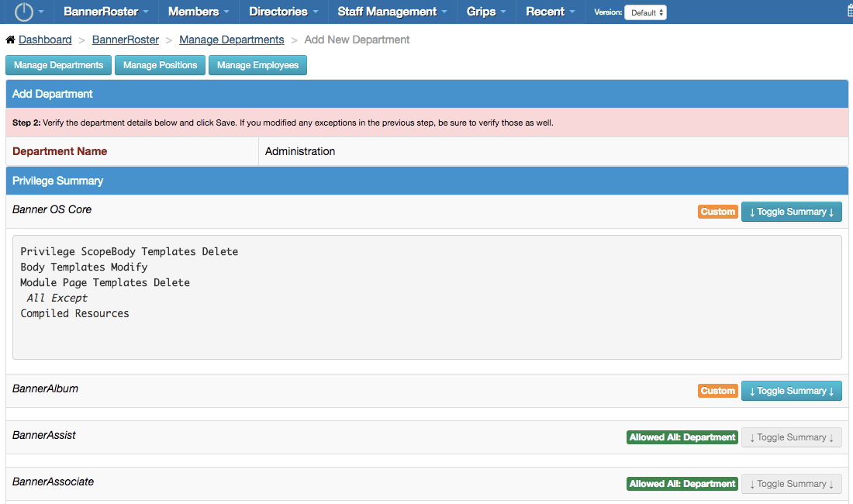Open the Staff Management menu
Viewport: 853px width, 504px height.
(x=392, y=12)
